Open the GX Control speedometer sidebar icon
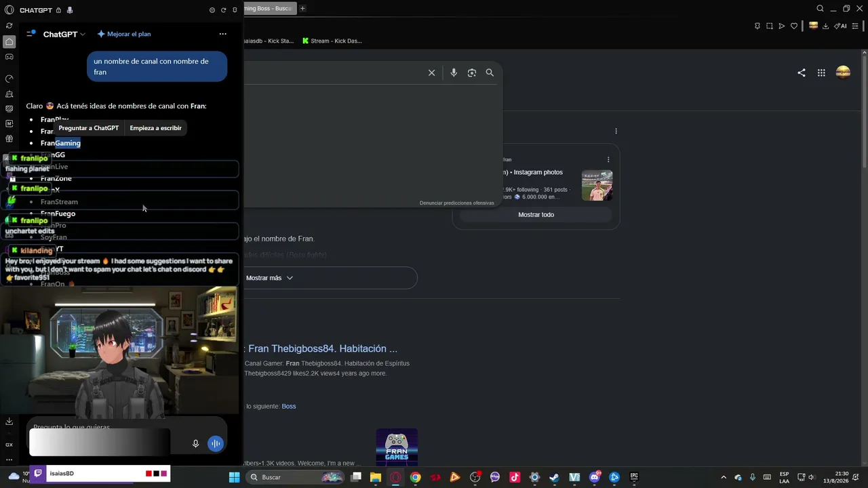 [x=9, y=79]
